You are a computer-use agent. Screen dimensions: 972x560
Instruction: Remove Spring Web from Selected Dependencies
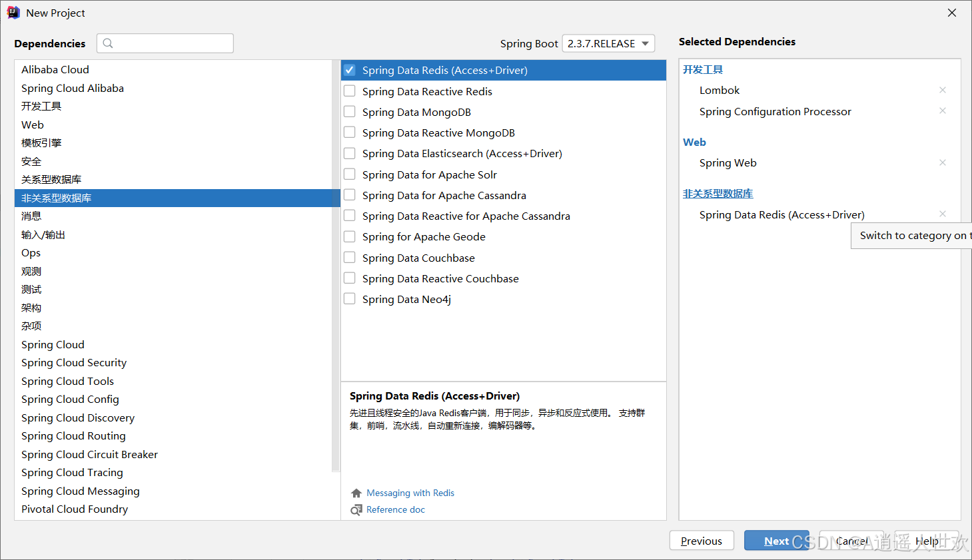(x=943, y=162)
